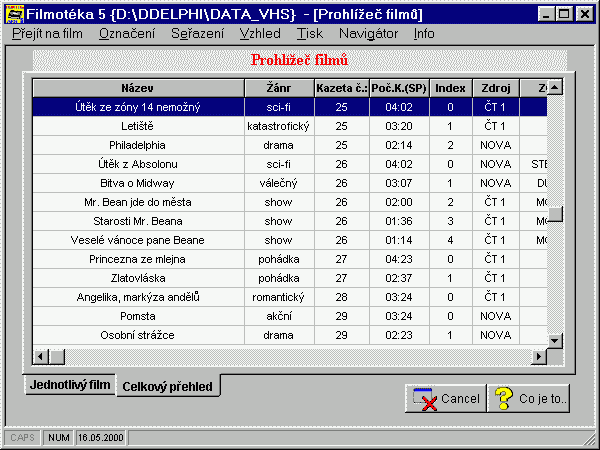Click the horizontal scrollbar right arrow
600x450 pixels.
539,355
